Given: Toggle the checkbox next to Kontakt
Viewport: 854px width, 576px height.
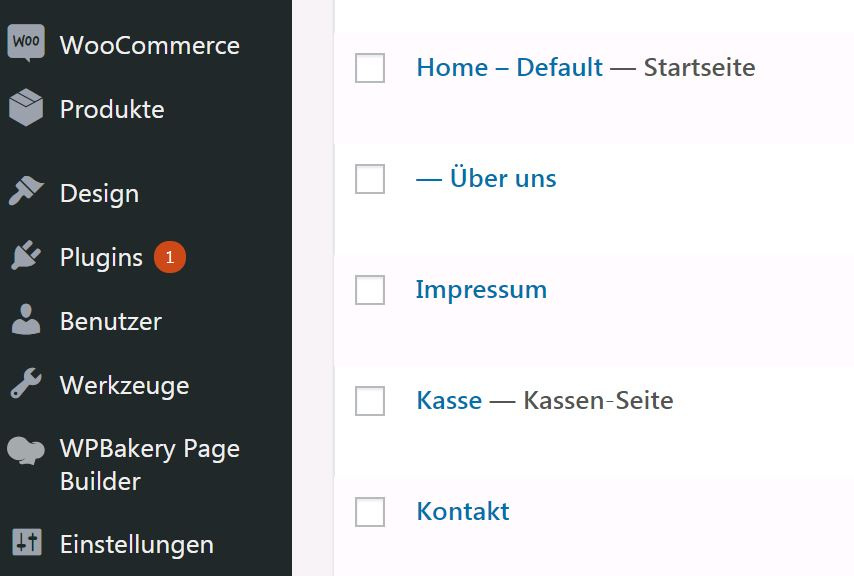Looking at the screenshot, I should click(x=370, y=512).
